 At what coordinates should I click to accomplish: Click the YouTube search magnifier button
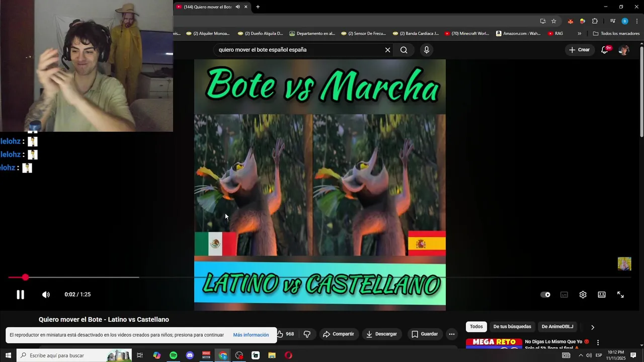pos(404,50)
